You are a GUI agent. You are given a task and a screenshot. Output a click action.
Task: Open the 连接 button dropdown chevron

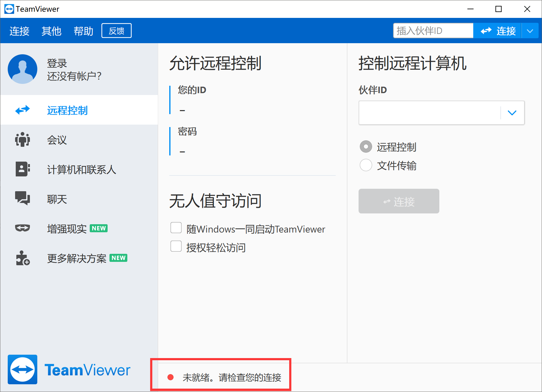click(x=530, y=31)
